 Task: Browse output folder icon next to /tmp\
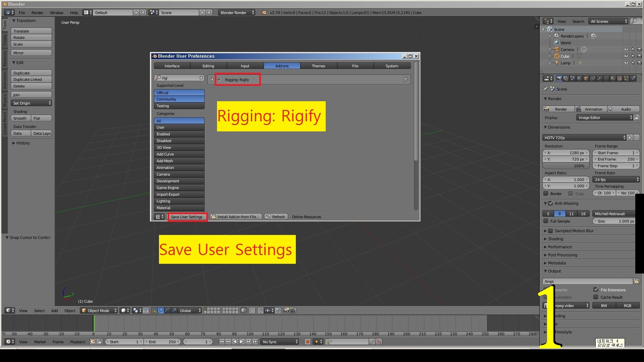click(x=636, y=281)
